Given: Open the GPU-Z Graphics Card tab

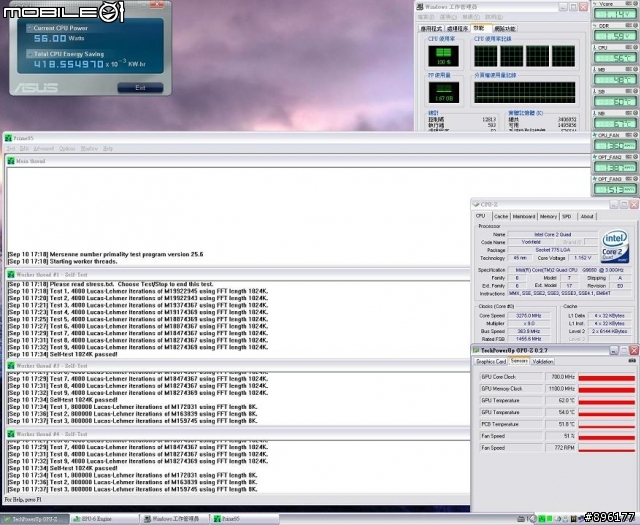Looking at the screenshot, I should [491, 362].
